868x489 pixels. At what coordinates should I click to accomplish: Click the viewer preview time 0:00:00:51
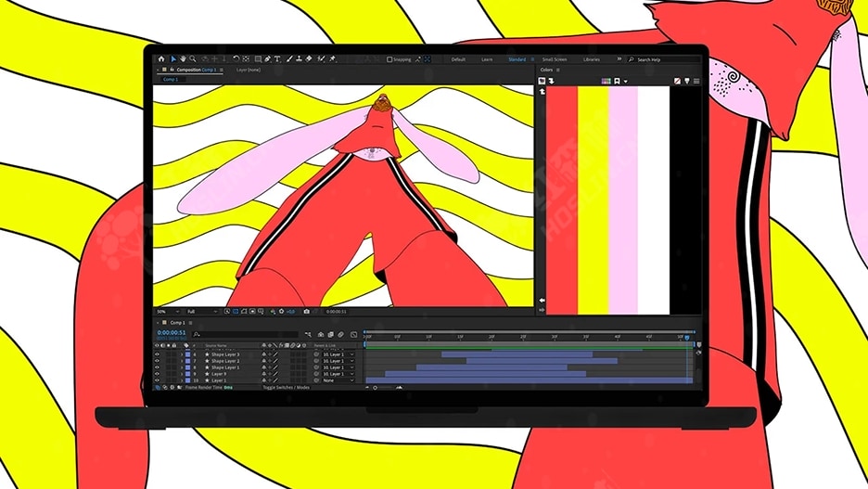tap(336, 312)
